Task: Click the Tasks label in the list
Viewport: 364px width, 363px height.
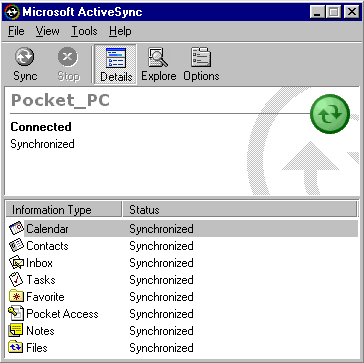Action: (41, 280)
